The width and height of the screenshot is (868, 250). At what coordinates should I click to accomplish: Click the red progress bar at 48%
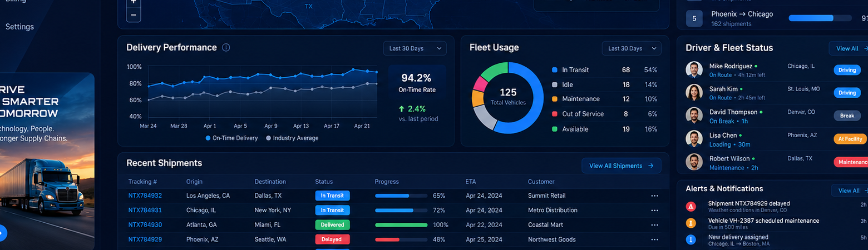[x=401, y=239]
